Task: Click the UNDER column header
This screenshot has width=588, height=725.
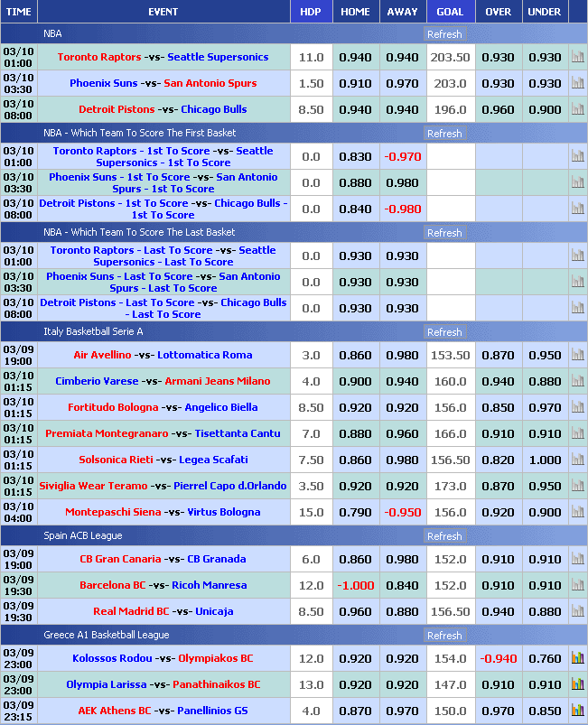Action: point(545,12)
